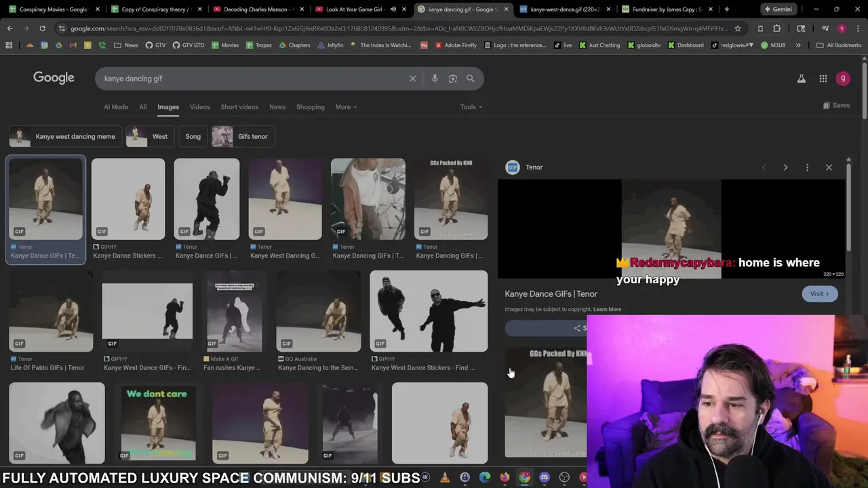
Task: Close the Tenor image preview panel
Action: 829,167
